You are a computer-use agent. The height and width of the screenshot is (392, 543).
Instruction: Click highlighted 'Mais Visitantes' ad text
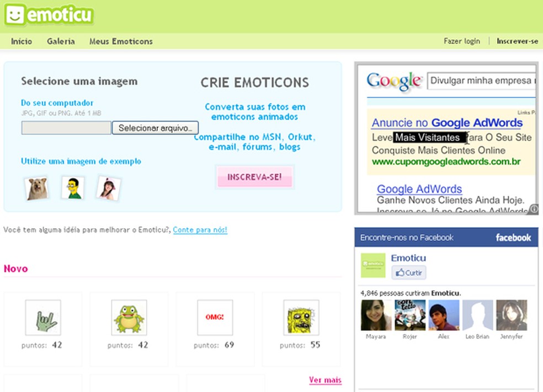click(429, 137)
